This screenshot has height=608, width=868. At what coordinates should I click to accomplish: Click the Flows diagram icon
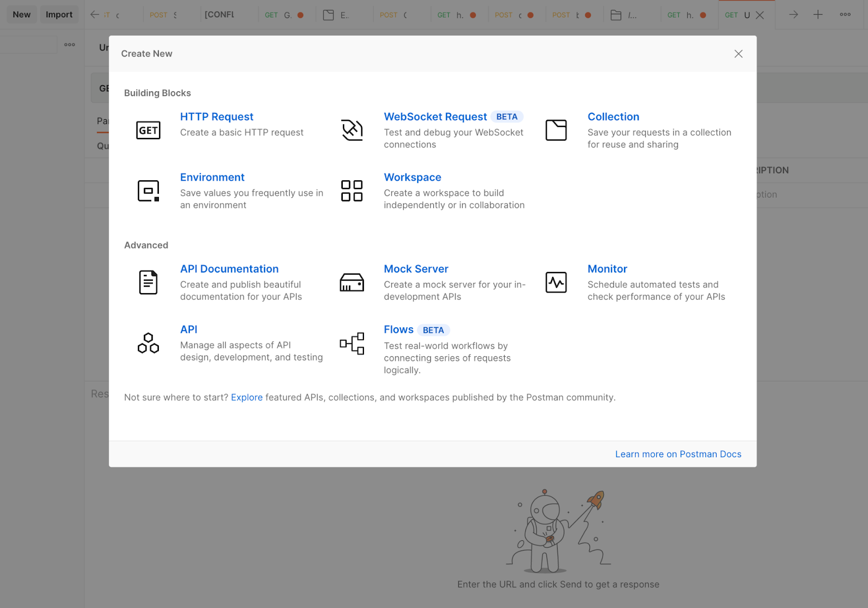pyautogui.click(x=352, y=344)
